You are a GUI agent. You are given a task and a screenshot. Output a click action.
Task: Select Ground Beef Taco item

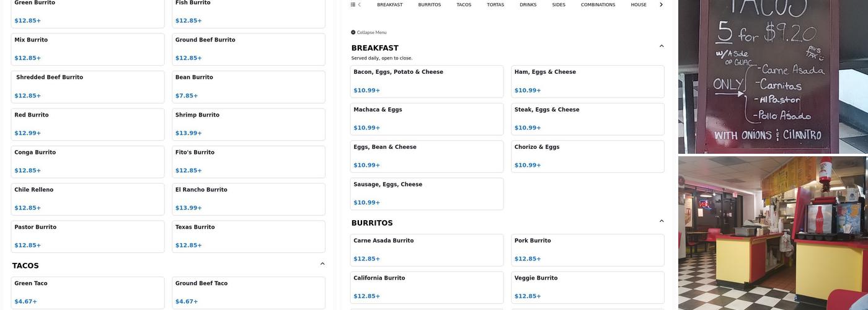click(x=249, y=293)
